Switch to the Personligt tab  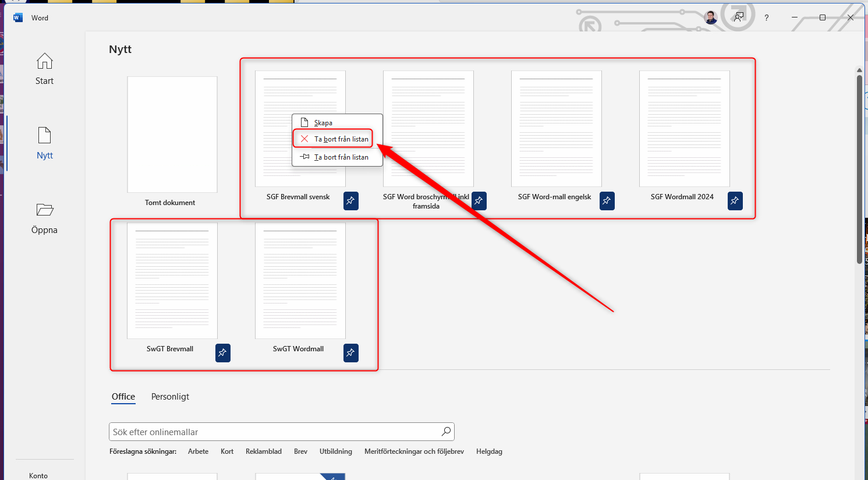pos(170,397)
